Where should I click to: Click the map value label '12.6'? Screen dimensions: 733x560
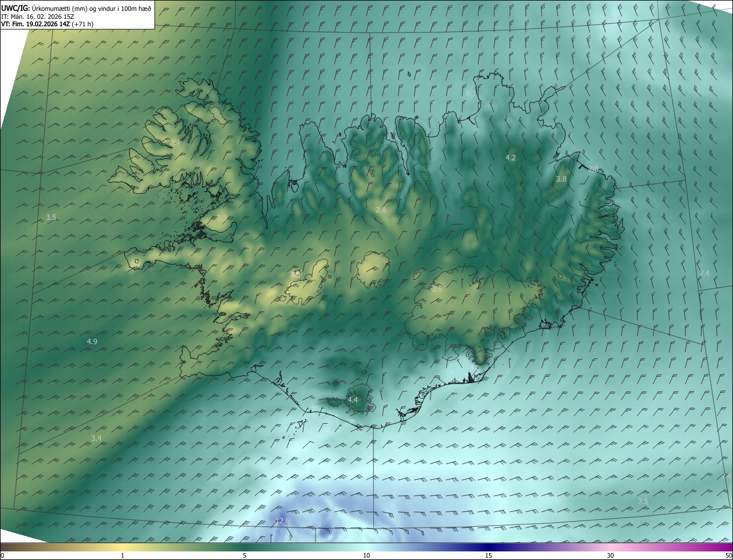[x=282, y=520]
